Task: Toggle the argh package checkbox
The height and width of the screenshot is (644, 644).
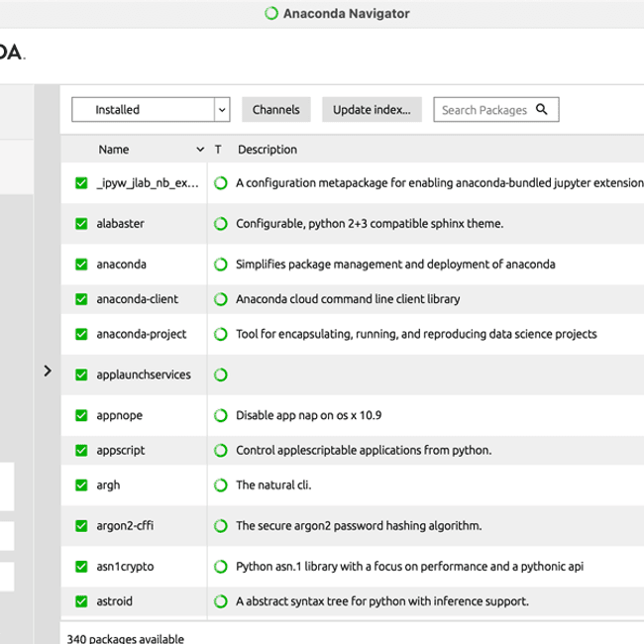Action: click(81, 485)
